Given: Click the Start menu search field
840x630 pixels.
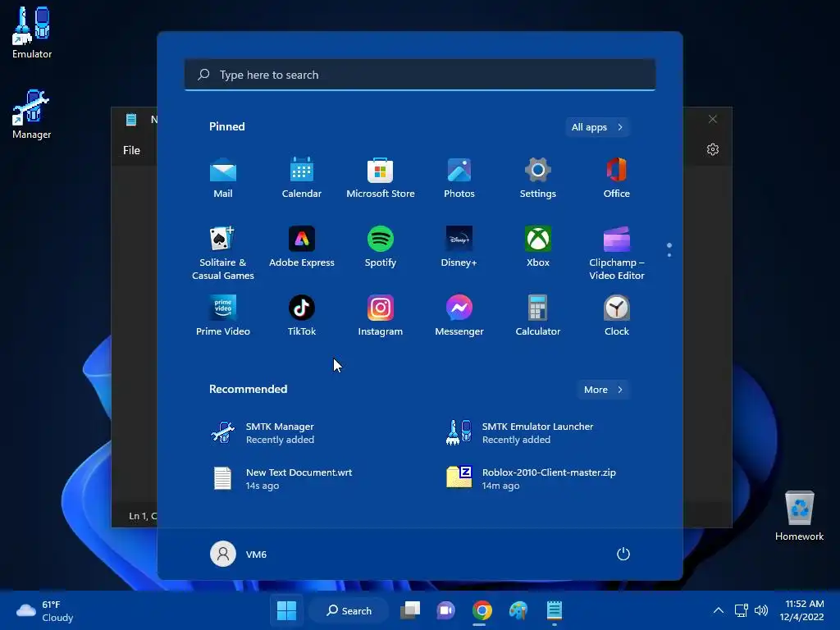Looking at the screenshot, I should point(420,75).
